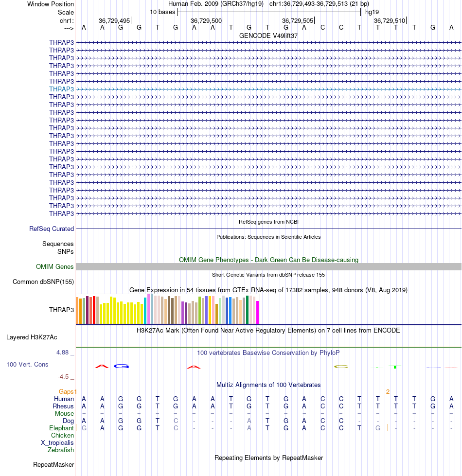
Task: Click the "--->" sequence direction label
Action: tap(69, 29)
